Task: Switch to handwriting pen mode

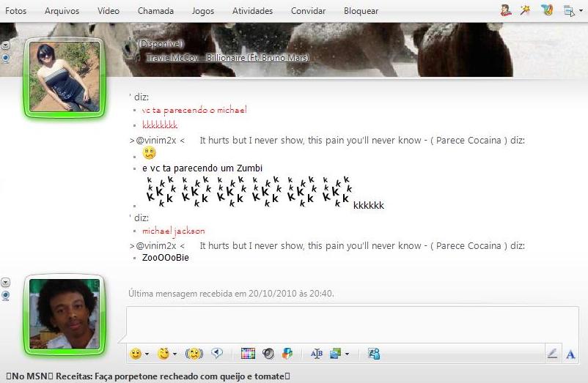Action: pos(552,354)
